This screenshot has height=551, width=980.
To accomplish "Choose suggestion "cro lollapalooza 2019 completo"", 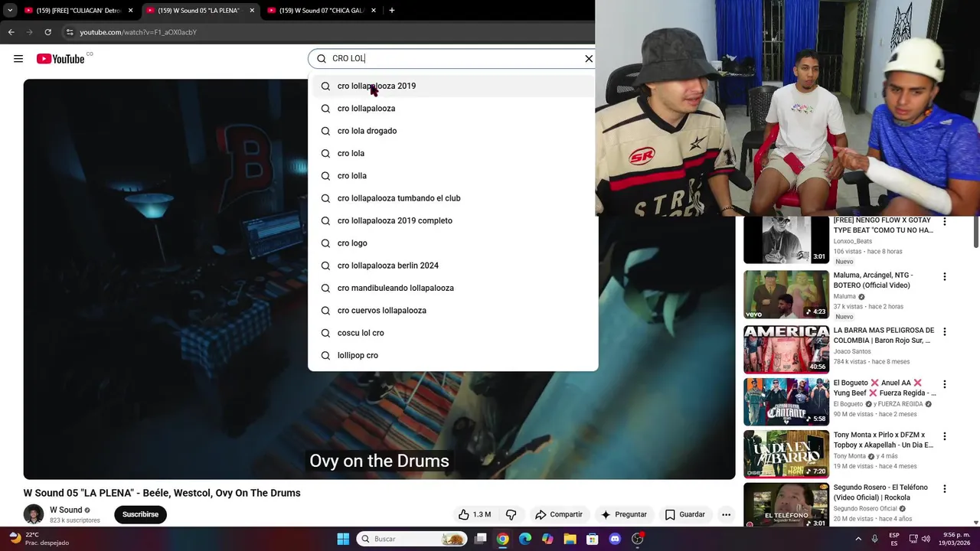I will [452, 220].
